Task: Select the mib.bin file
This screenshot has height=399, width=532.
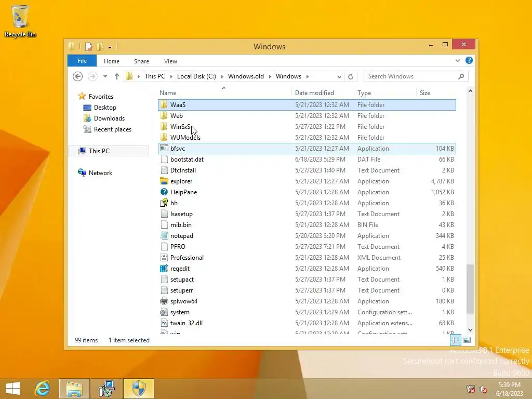Action: coord(307,225)
